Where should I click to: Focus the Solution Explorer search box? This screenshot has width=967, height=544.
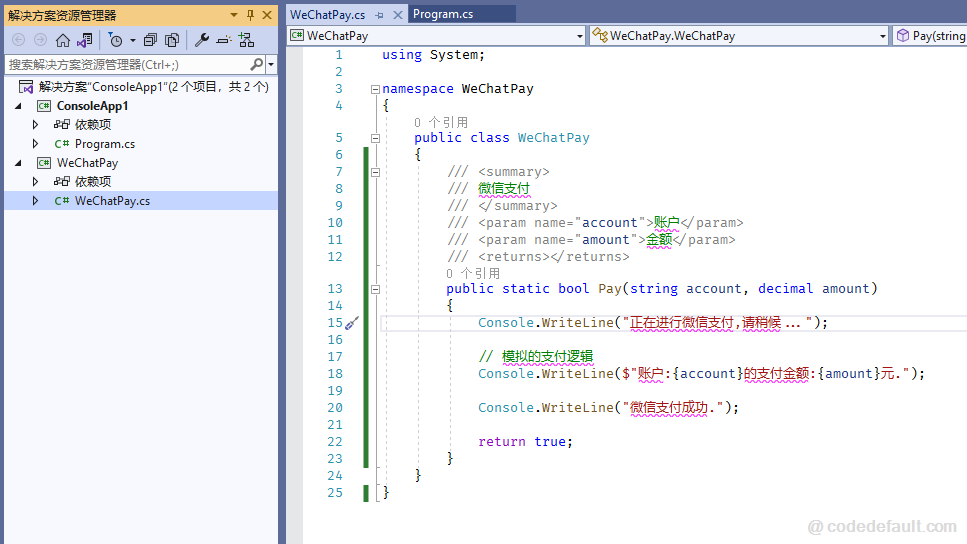tap(128, 64)
